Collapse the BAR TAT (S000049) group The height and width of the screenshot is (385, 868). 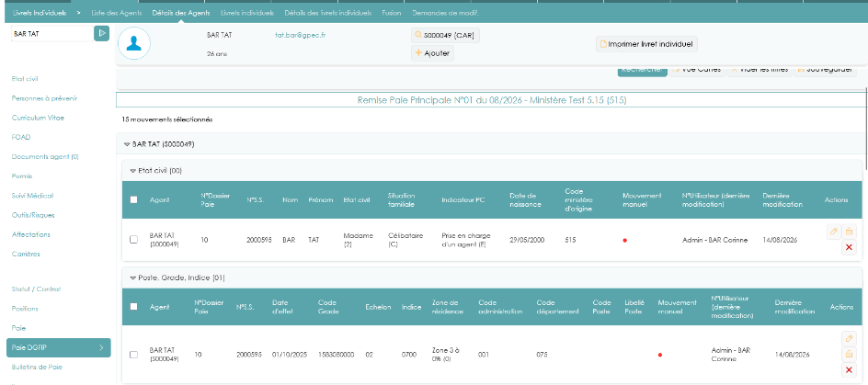pyautogui.click(x=127, y=144)
